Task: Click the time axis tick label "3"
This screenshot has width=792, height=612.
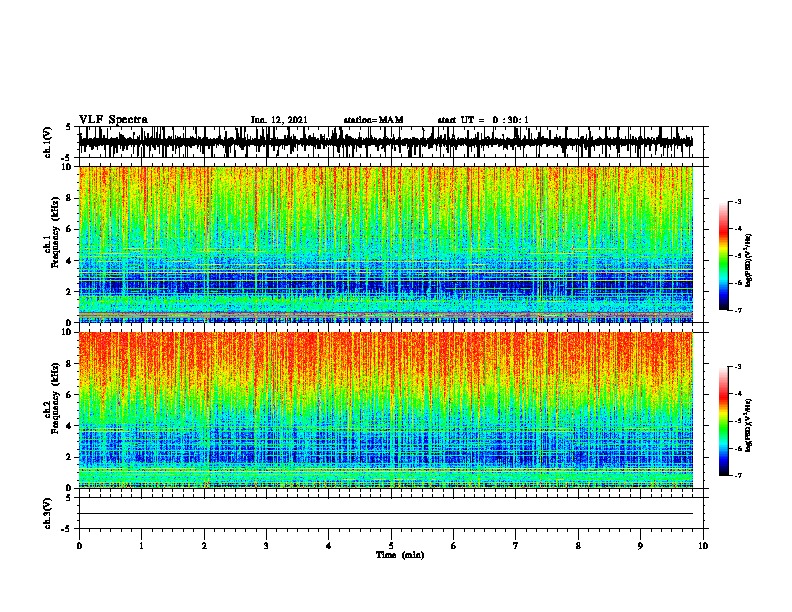Action: pos(266,546)
